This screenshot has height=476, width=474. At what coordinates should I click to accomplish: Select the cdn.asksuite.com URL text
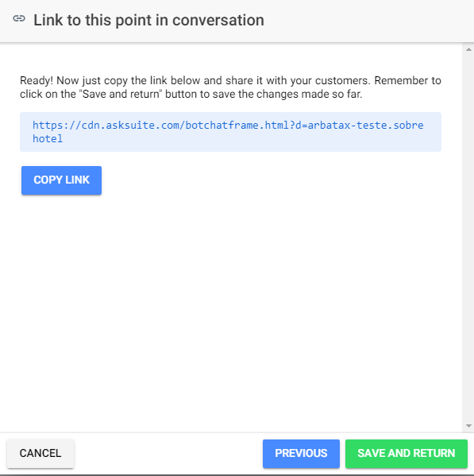pos(228,132)
